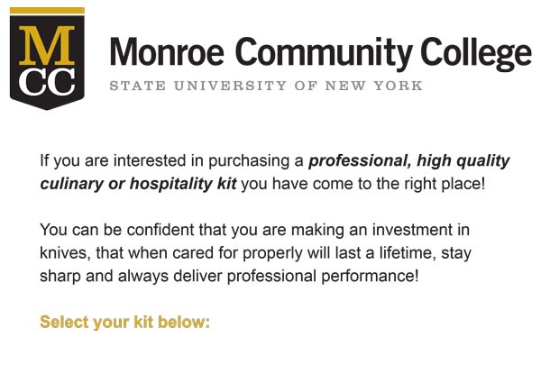Click the MCC shield logo
This screenshot has width=541, height=392.
(47, 59)
